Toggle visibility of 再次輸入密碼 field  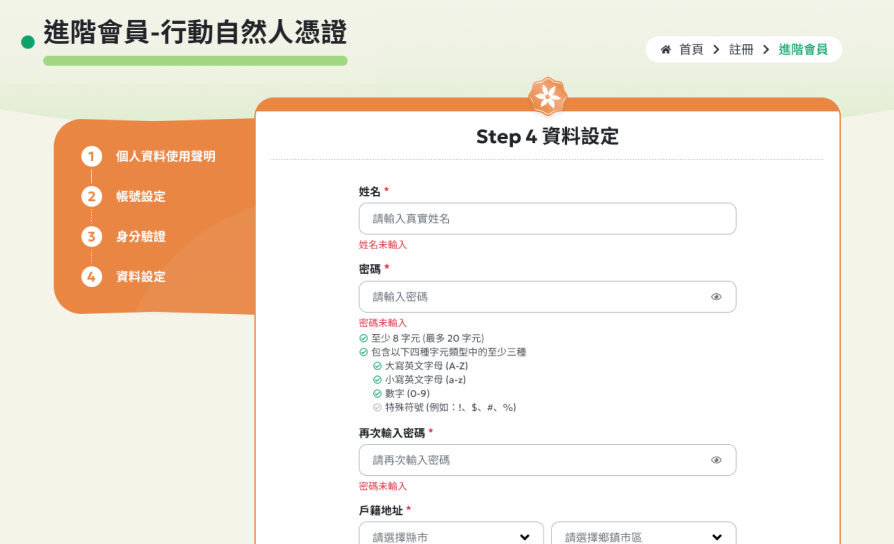[x=716, y=460]
